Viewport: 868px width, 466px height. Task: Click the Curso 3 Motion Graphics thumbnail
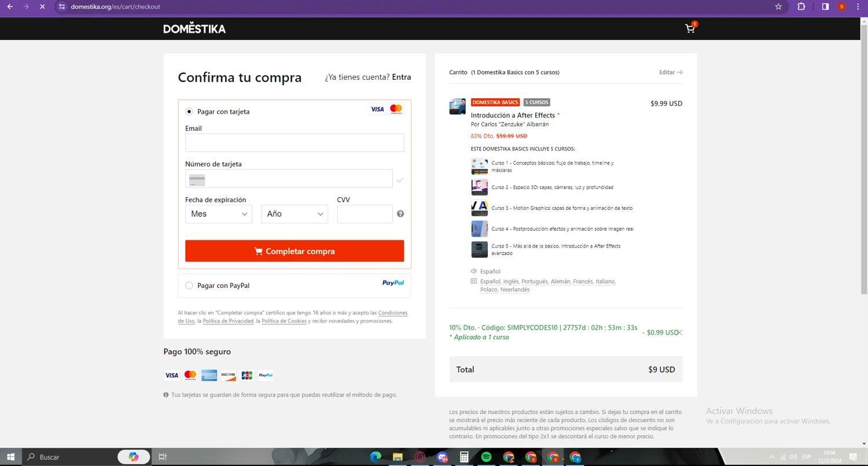[x=479, y=208]
